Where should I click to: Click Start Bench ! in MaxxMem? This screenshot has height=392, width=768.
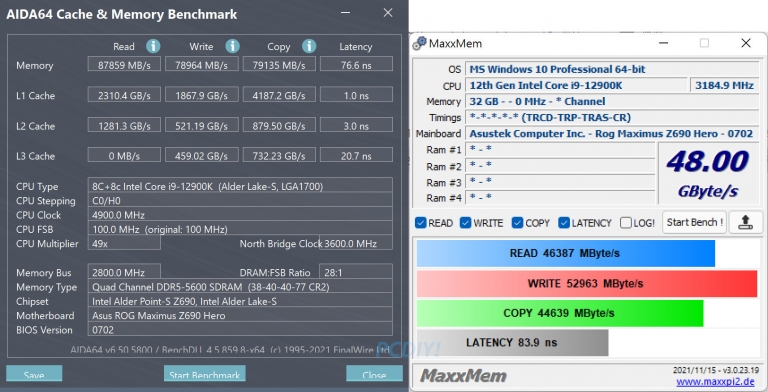coord(695,222)
